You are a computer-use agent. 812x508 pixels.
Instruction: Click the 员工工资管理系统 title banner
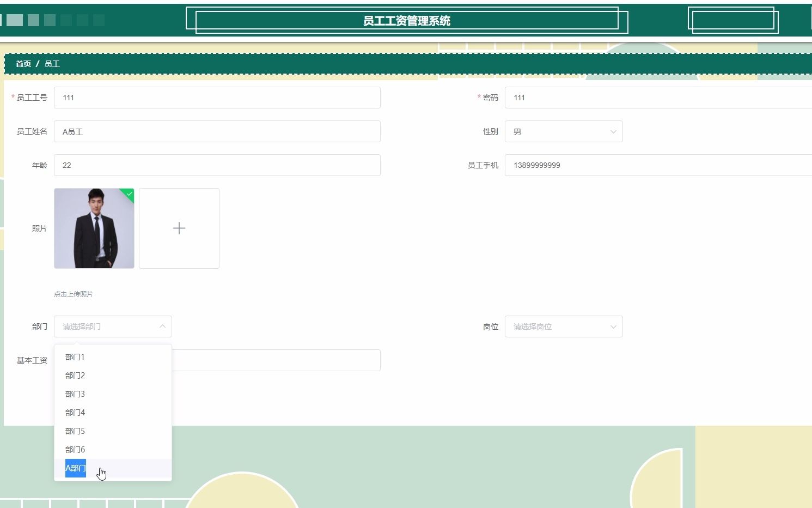[407, 21]
